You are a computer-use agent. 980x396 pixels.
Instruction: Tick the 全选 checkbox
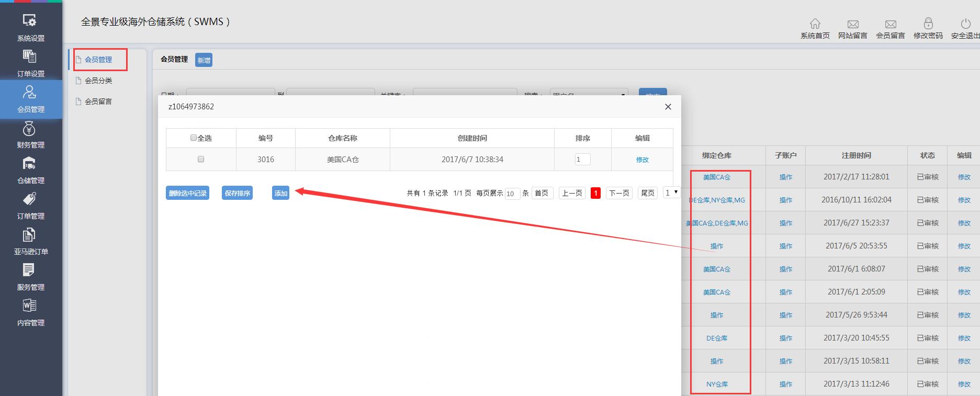194,138
